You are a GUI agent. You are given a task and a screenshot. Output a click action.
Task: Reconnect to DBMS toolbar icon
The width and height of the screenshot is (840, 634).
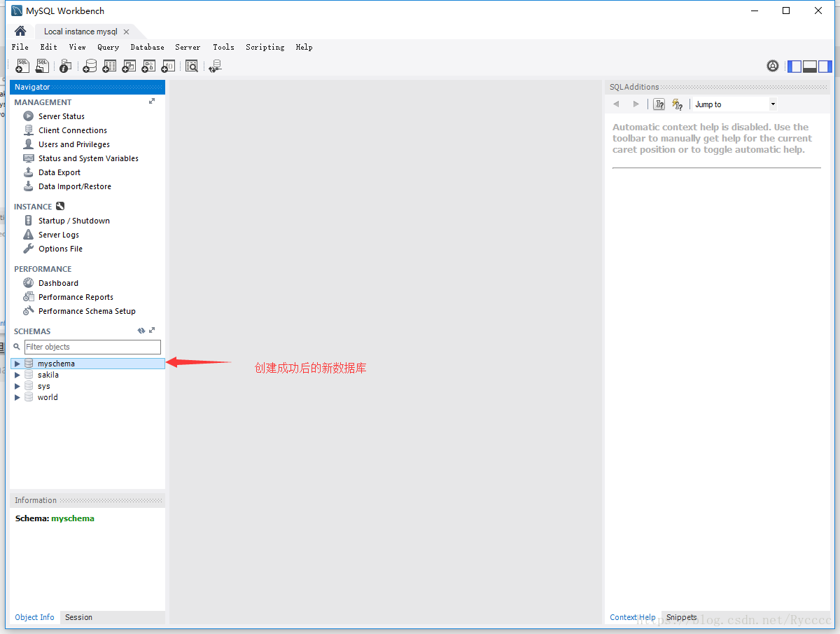(215, 66)
